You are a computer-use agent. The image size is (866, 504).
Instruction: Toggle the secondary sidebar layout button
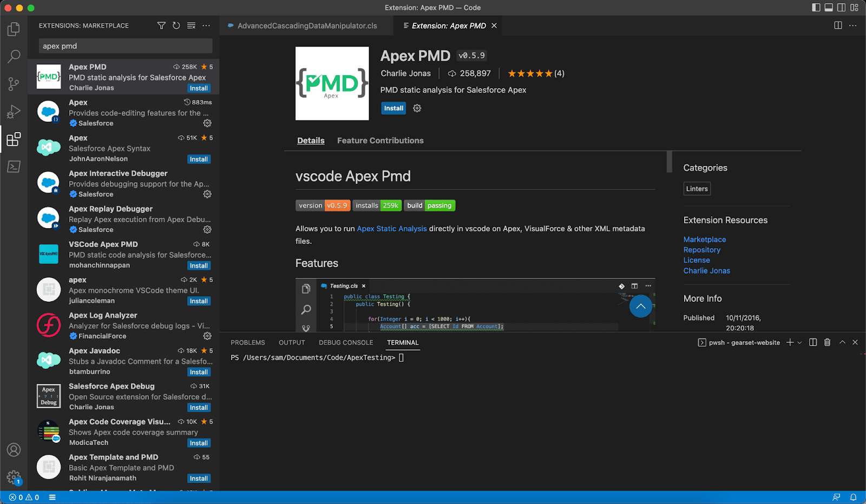[841, 8]
